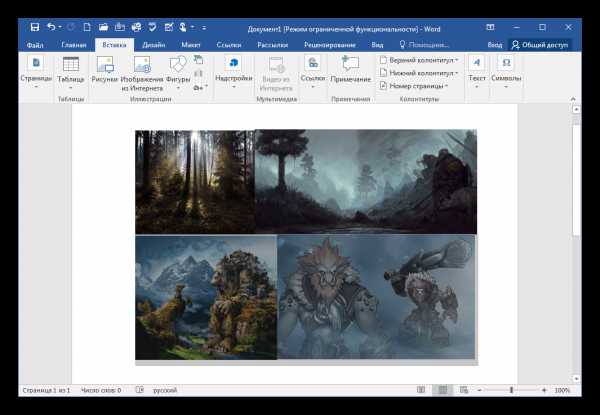The image size is (600, 415).
Task: Click the Видео из Интернета button
Action: pyautogui.click(x=276, y=74)
